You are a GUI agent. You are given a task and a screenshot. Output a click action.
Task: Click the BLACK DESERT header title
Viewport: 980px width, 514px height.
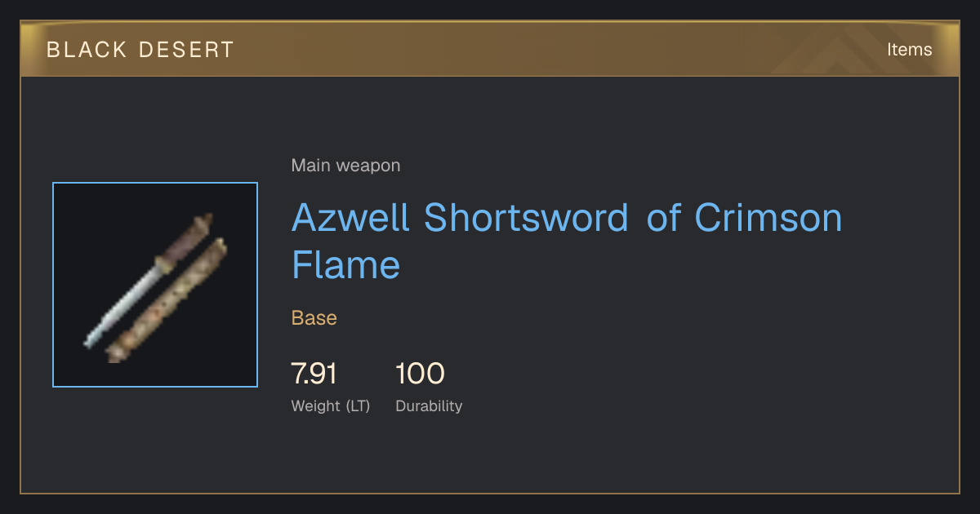coord(140,49)
